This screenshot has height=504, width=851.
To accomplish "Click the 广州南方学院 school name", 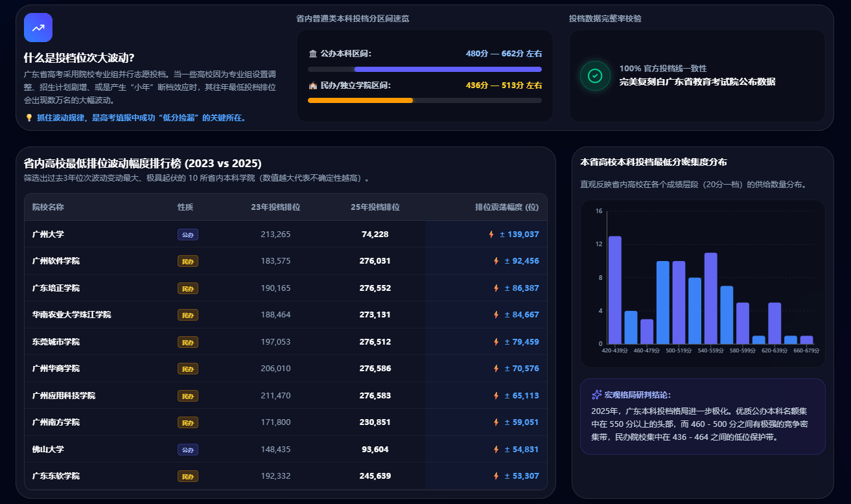I will click(x=56, y=422).
